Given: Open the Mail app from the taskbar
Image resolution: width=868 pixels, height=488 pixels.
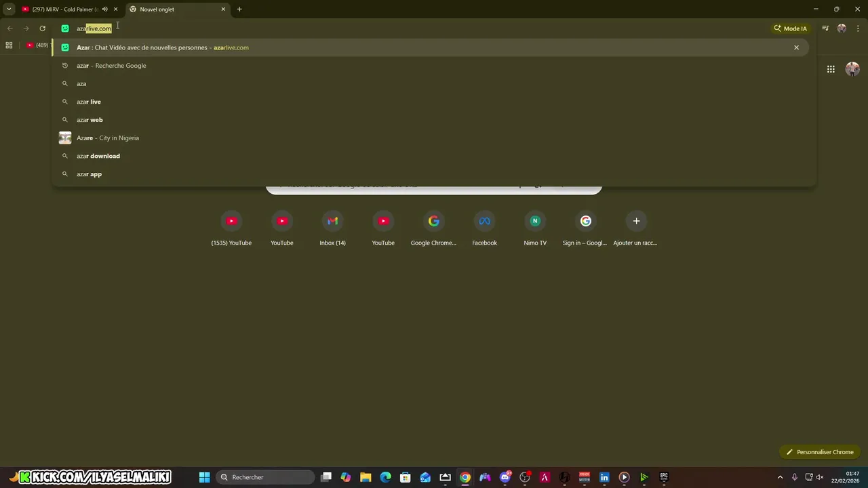Looking at the screenshot, I should tap(425, 477).
